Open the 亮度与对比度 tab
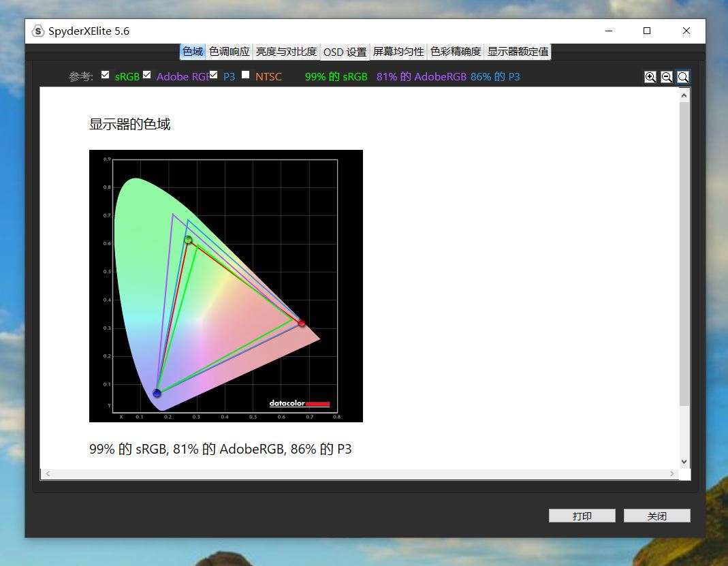This screenshot has width=728, height=566. coord(286,52)
